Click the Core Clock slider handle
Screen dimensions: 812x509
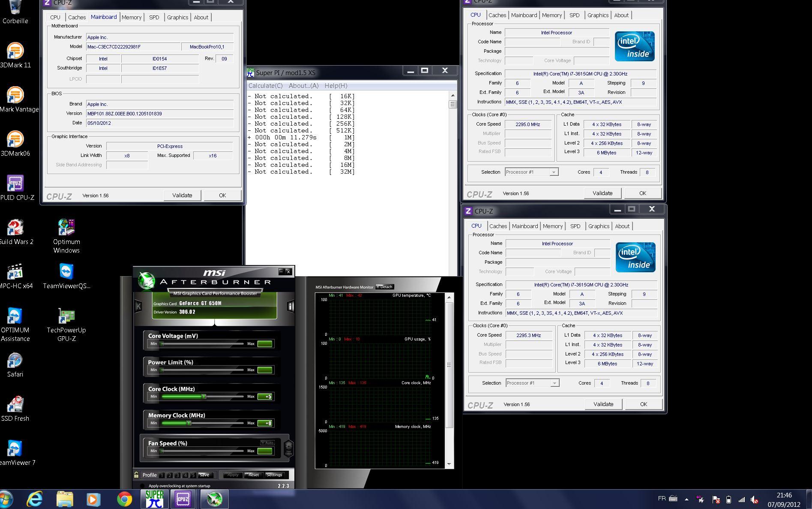coord(204,397)
